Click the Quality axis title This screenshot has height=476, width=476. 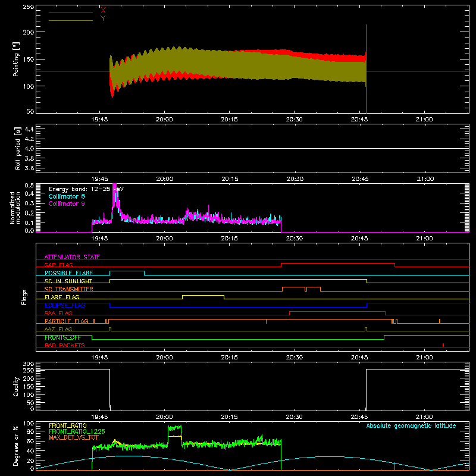[x=16, y=386]
